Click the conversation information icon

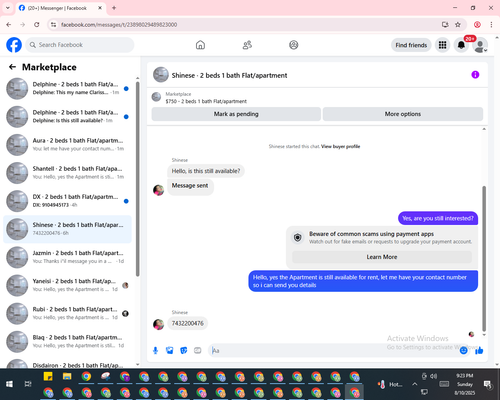475,75
